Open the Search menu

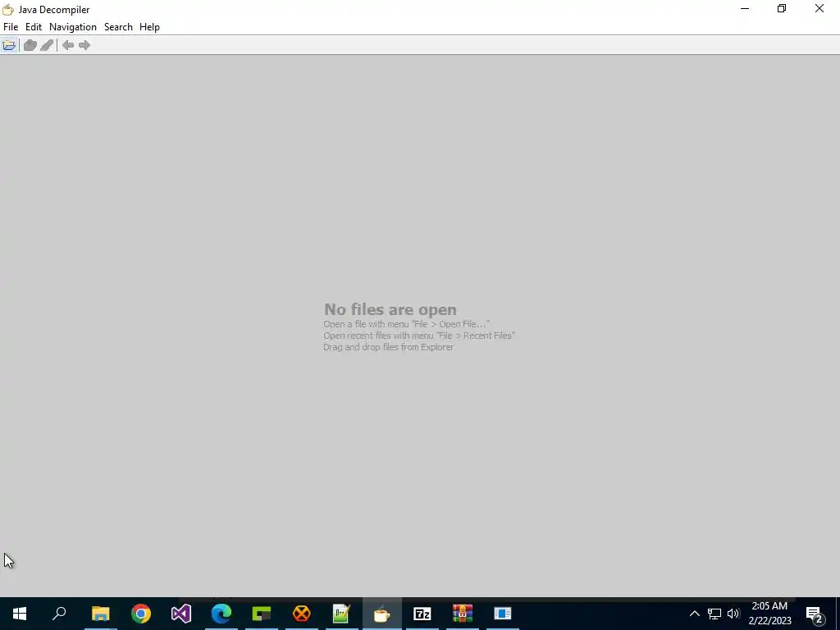coord(118,27)
